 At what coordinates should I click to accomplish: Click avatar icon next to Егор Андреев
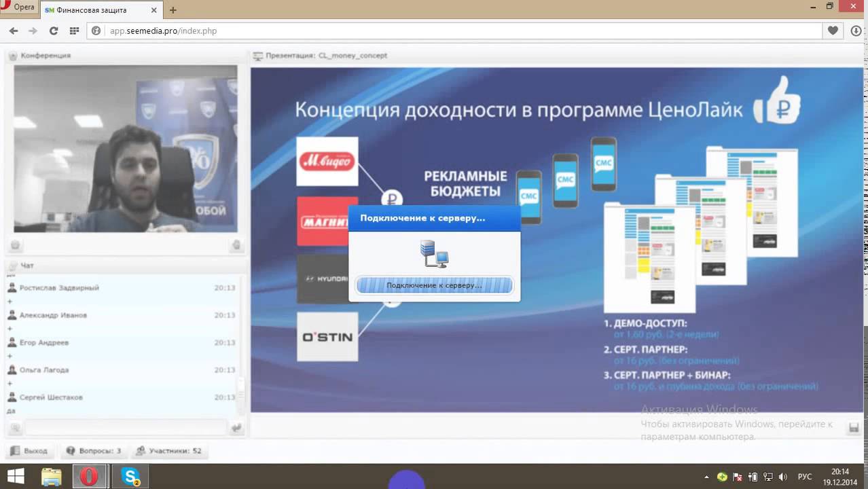click(12, 343)
